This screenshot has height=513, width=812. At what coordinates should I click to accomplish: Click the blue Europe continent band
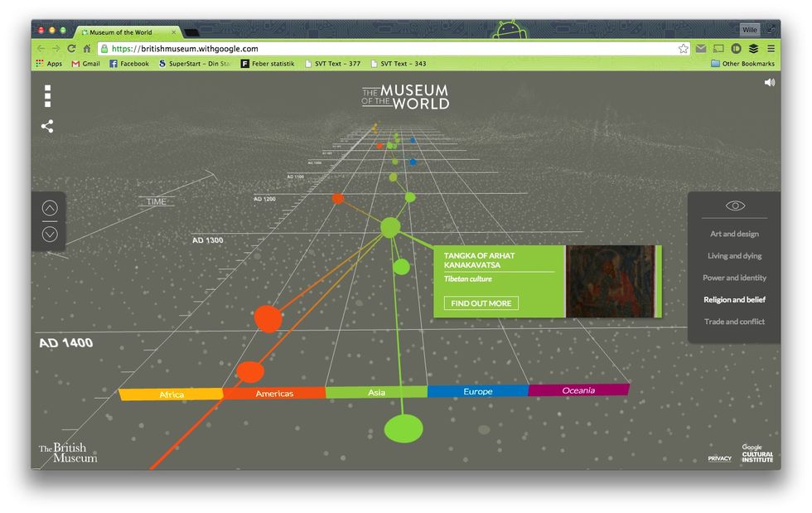477,391
